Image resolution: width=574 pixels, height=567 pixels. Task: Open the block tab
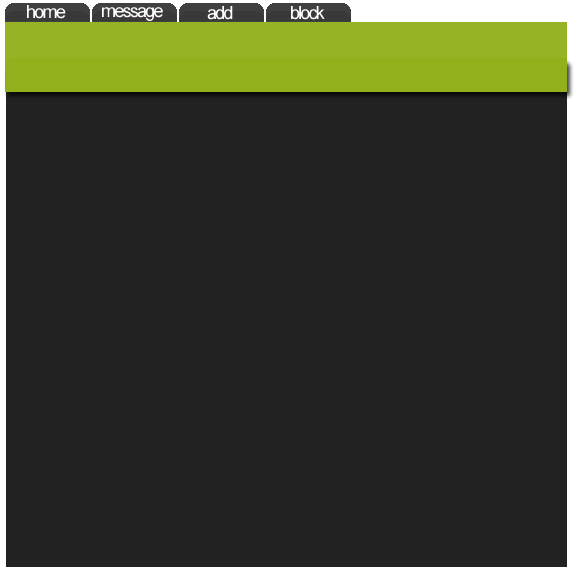click(309, 12)
